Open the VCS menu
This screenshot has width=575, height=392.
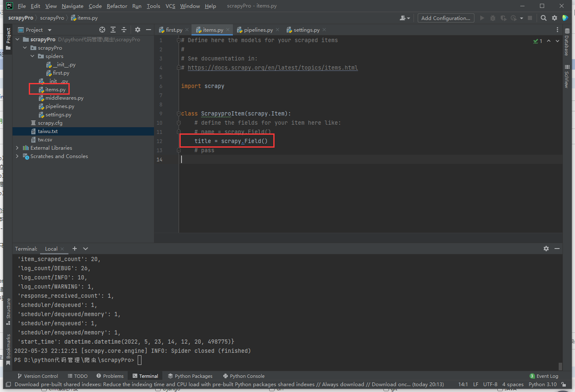[170, 6]
